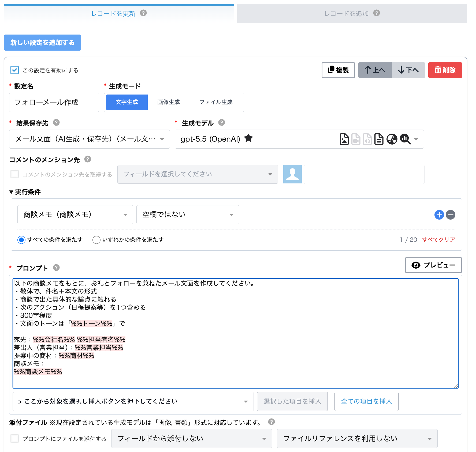The image size is (476, 452).
Task: Switch to the レコードを追加 tab
Action: 352,13
